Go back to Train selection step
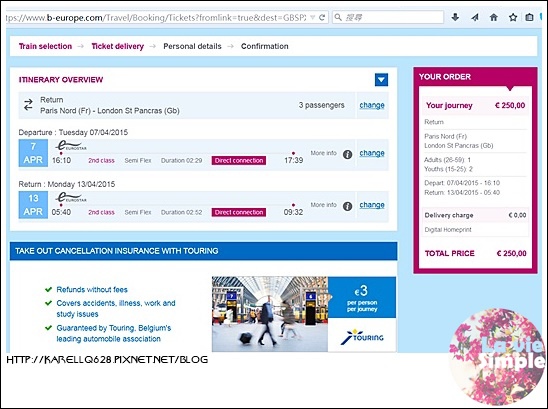This screenshot has height=409, width=548. [45, 46]
